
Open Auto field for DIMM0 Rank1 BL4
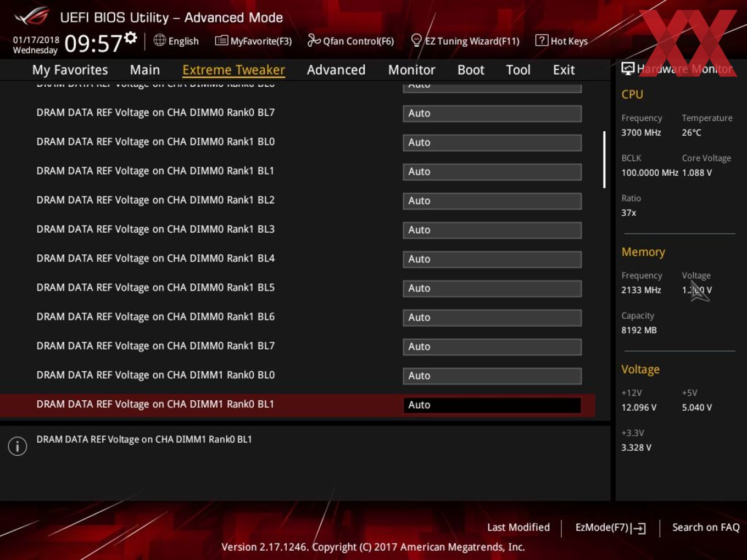492,259
